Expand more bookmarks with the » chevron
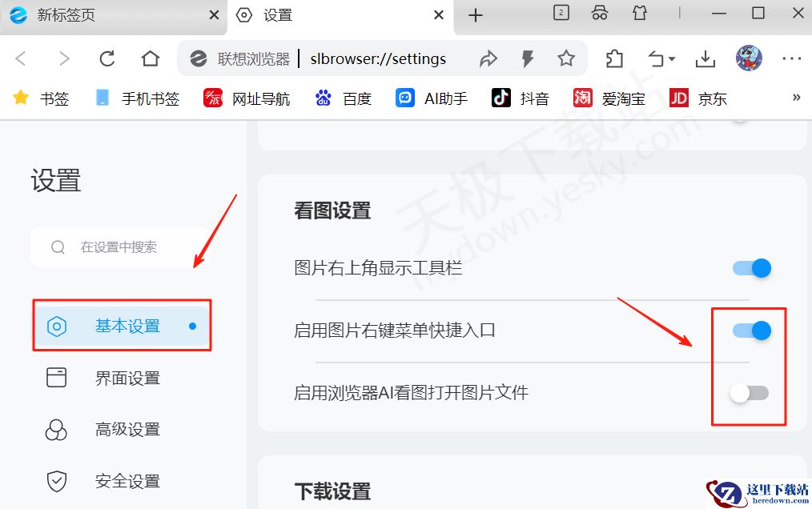Image resolution: width=812 pixels, height=509 pixels. 797,98
